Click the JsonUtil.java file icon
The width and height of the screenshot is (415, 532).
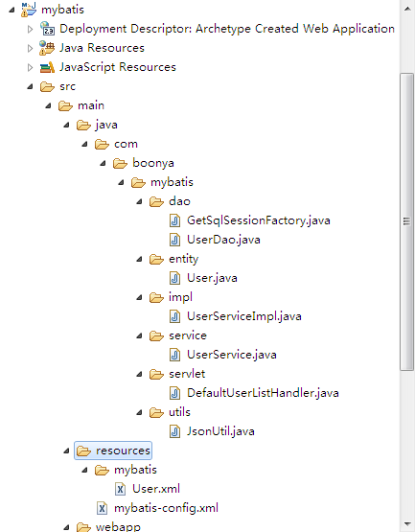[174, 431]
